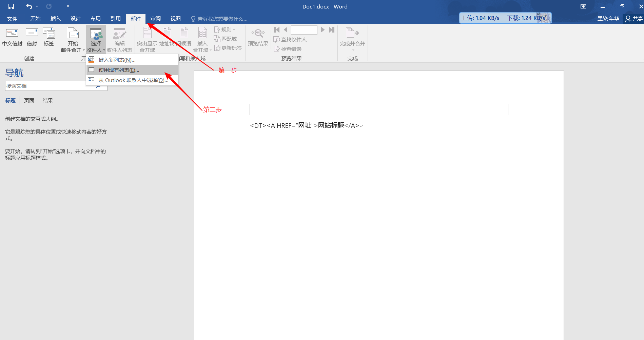Undo the last action
The image size is (644, 340).
coord(29,6)
